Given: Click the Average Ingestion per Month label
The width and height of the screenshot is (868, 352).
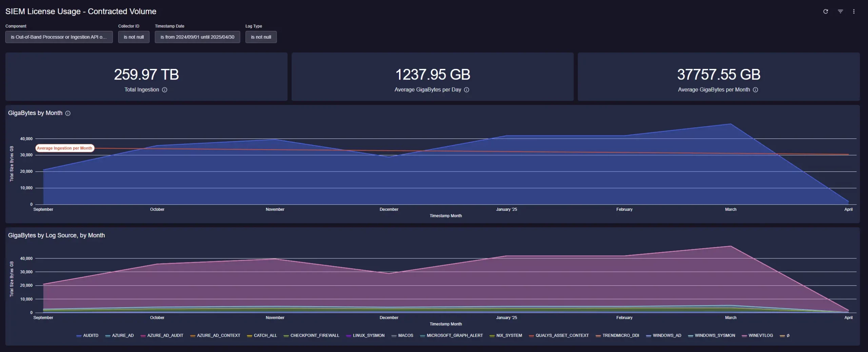Looking at the screenshot, I should 64,148.
